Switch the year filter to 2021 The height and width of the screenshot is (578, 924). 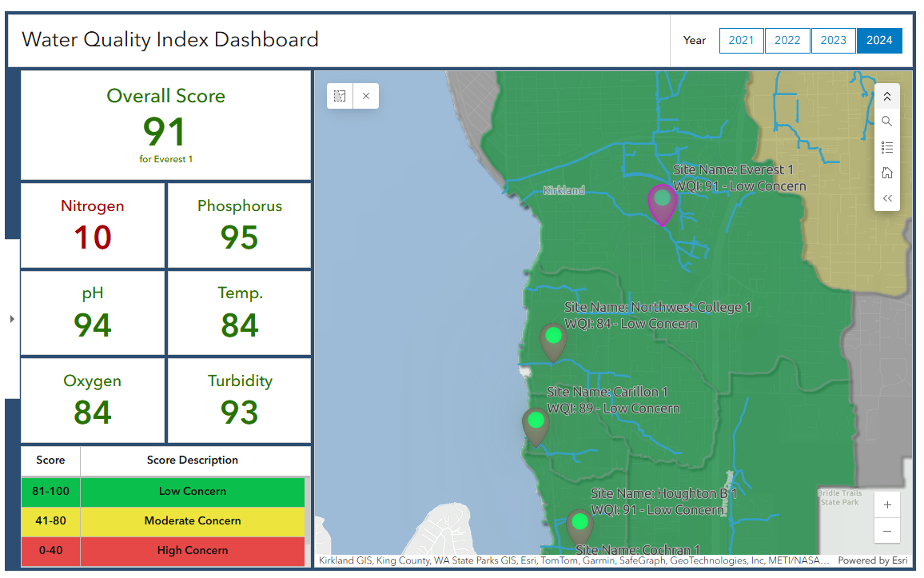pyautogui.click(x=741, y=41)
